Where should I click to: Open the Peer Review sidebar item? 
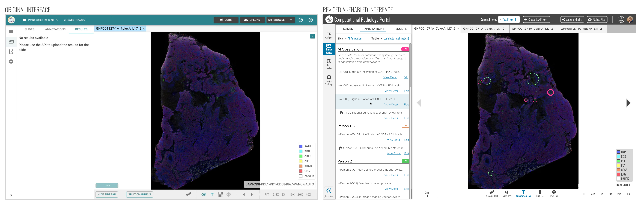(329, 64)
